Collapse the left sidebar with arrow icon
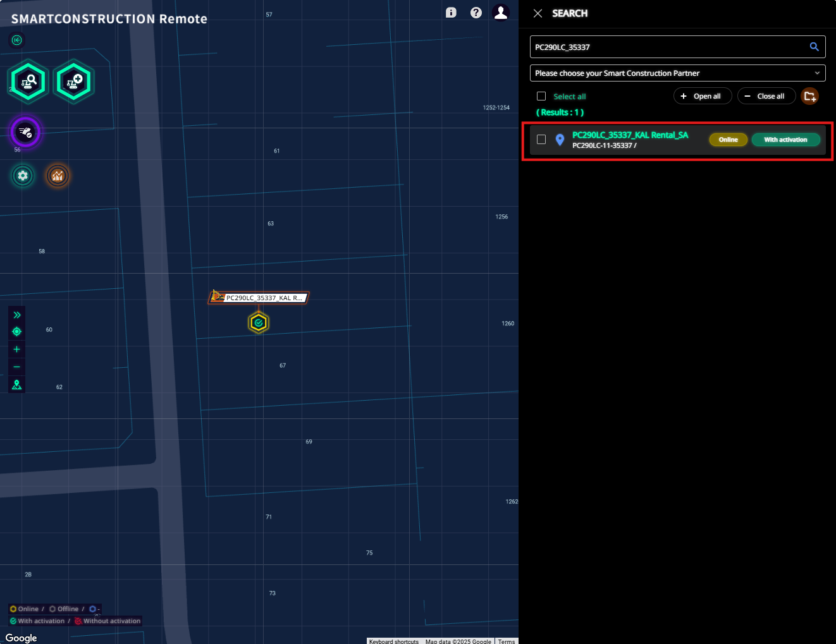This screenshot has height=644, width=836. click(17, 40)
